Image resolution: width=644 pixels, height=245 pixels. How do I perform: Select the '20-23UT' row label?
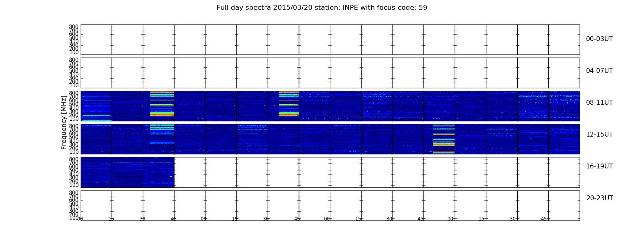600,198
